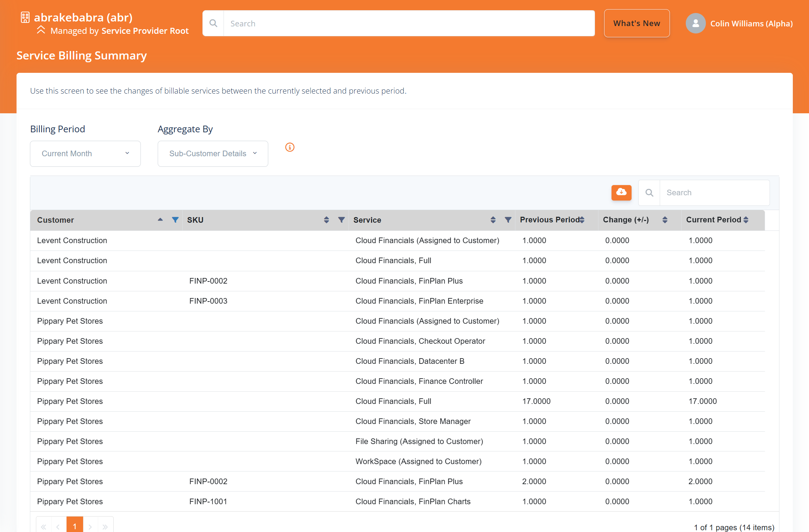This screenshot has height=532, width=809.
Task: Click the next page arrow in pagination
Action: pyautogui.click(x=90, y=526)
